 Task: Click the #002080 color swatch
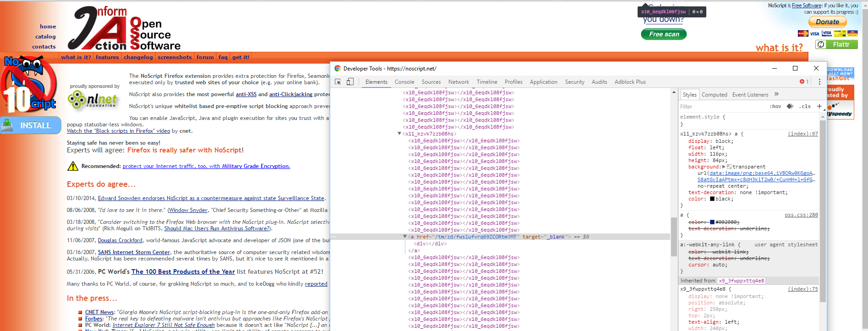pyautogui.click(x=712, y=222)
